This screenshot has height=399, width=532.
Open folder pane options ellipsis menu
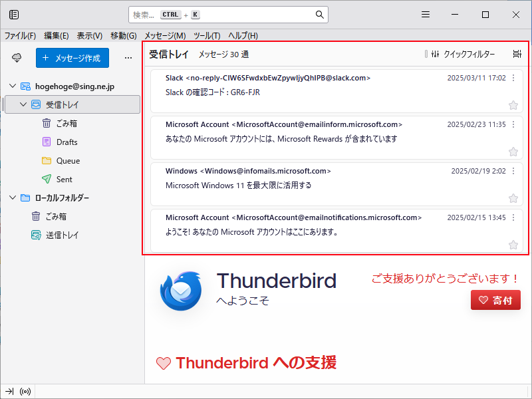pyautogui.click(x=128, y=58)
